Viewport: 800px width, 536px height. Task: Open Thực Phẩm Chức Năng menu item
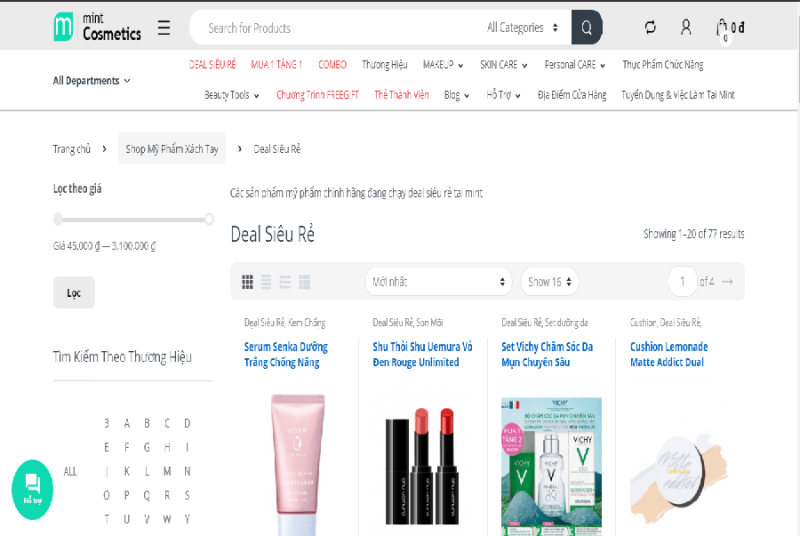click(x=663, y=65)
